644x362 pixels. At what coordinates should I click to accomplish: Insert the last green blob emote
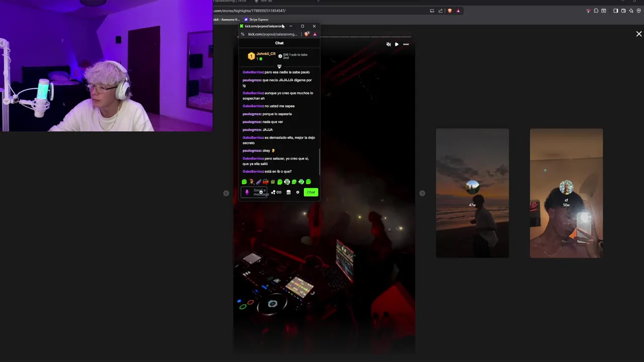point(308,182)
